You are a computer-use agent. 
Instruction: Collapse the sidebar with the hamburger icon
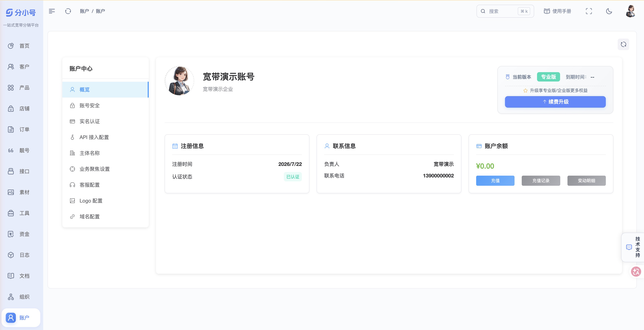[x=52, y=11]
